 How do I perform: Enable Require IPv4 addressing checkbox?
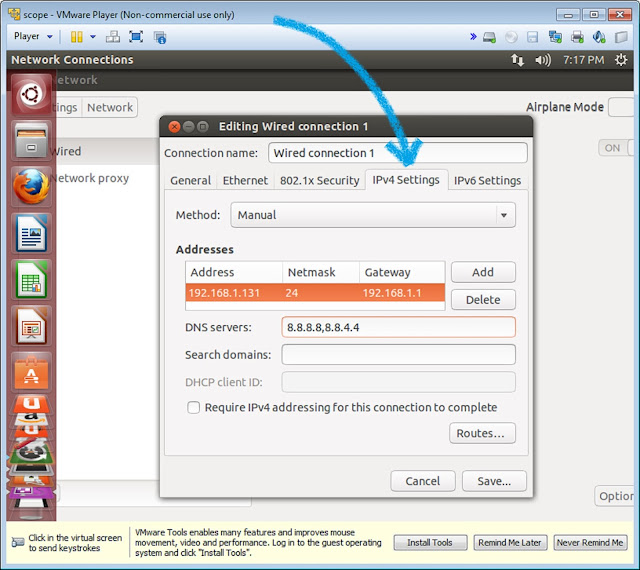coord(193,407)
